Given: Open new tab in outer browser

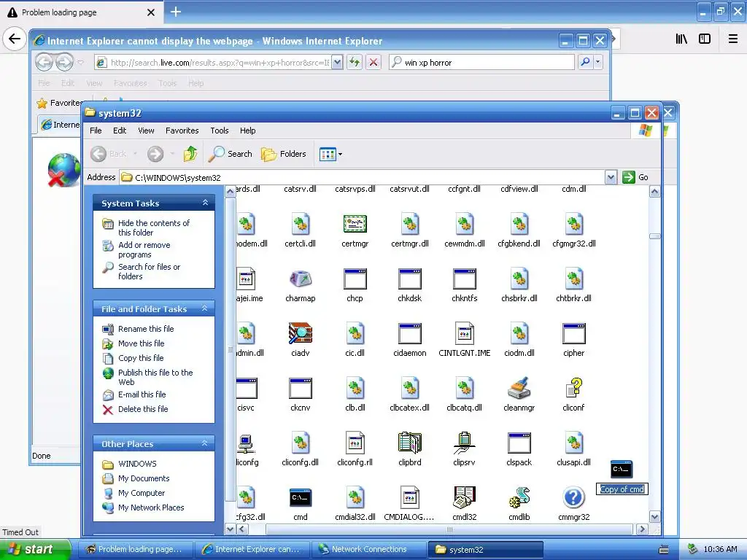Looking at the screenshot, I should (176, 12).
